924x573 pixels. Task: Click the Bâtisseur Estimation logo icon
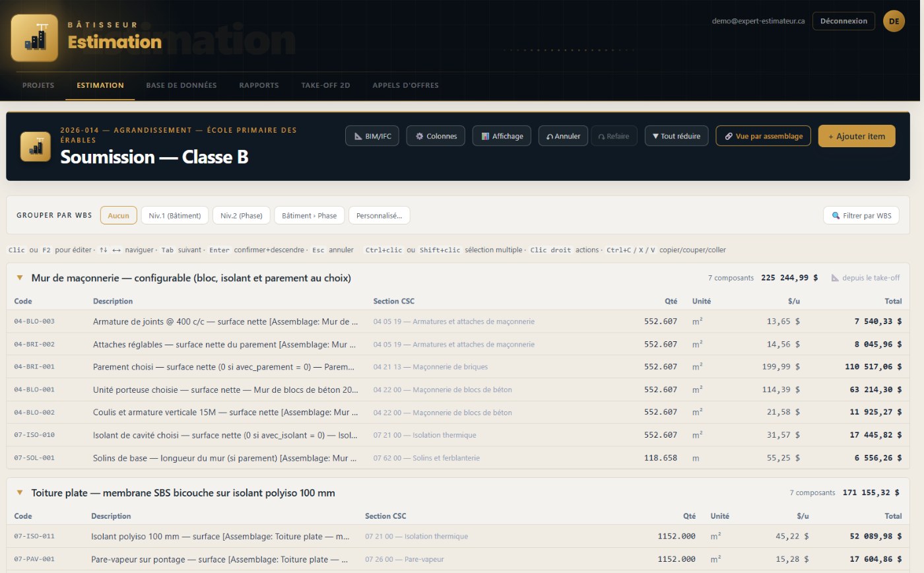pyautogui.click(x=34, y=38)
